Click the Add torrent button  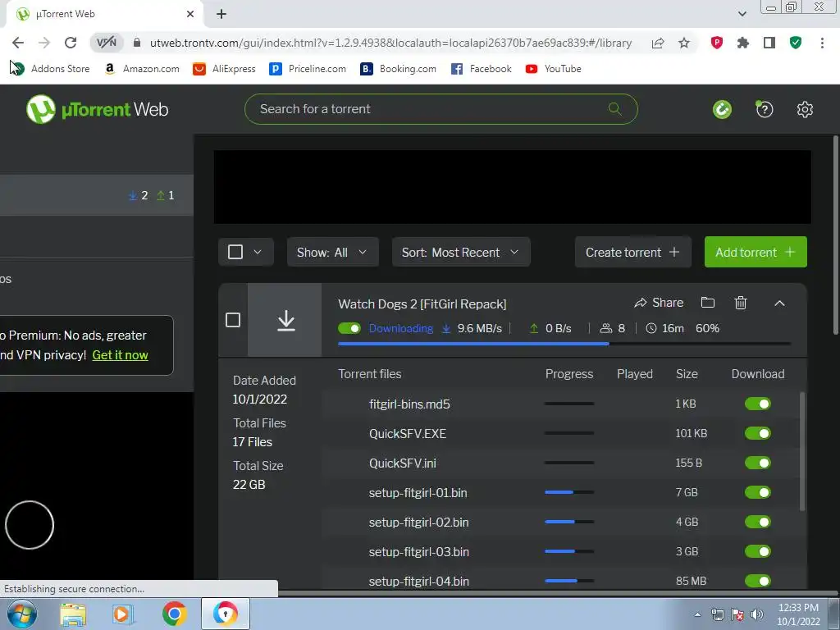point(756,252)
